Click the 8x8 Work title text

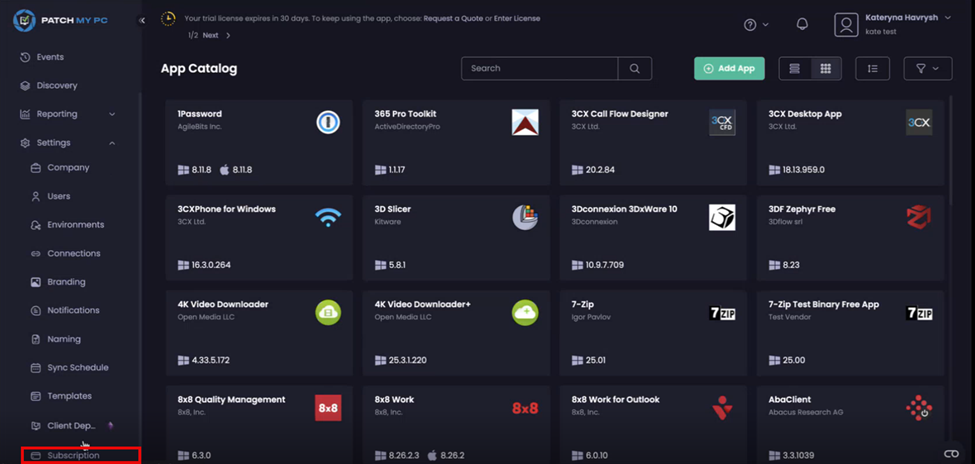pyautogui.click(x=394, y=399)
